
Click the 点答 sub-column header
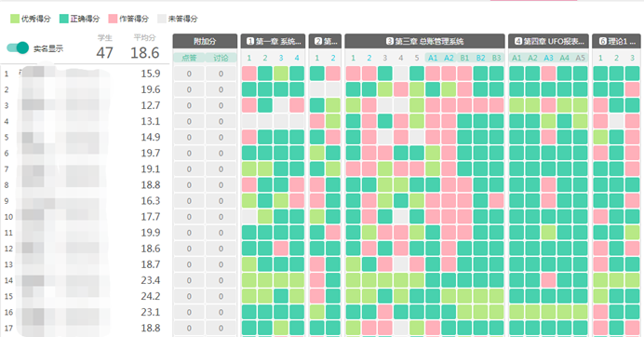189,58
